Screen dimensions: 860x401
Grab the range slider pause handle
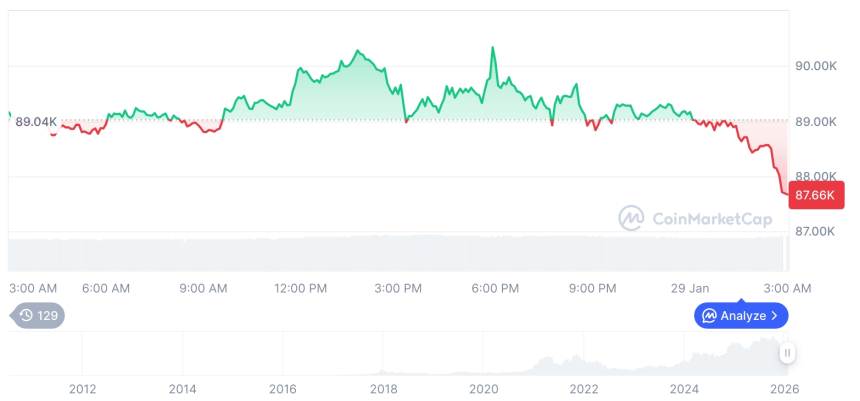pyautogui.click(x=788, y=353)
